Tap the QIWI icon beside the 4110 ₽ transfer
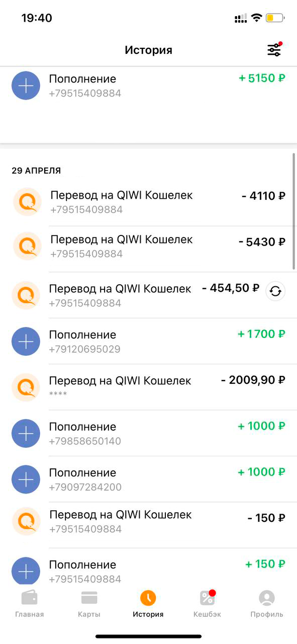The width and height of the screenshot is (297, 644). pos(27,202)
